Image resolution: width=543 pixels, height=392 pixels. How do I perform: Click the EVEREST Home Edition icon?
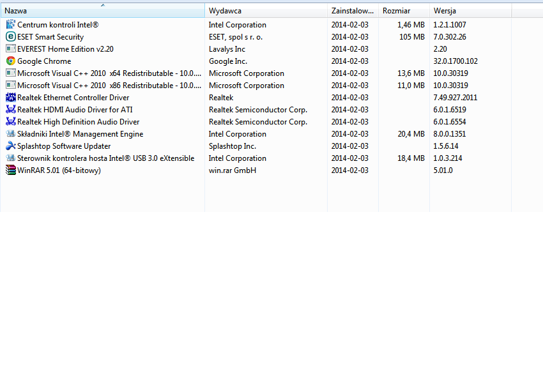(x=11, y=49)
